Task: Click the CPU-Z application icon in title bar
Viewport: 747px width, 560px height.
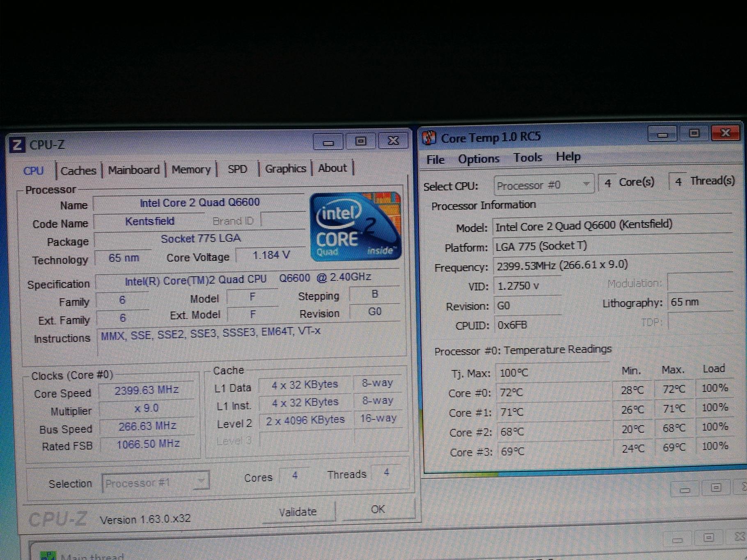Action: pyautogui.click(x=17, y=145)
